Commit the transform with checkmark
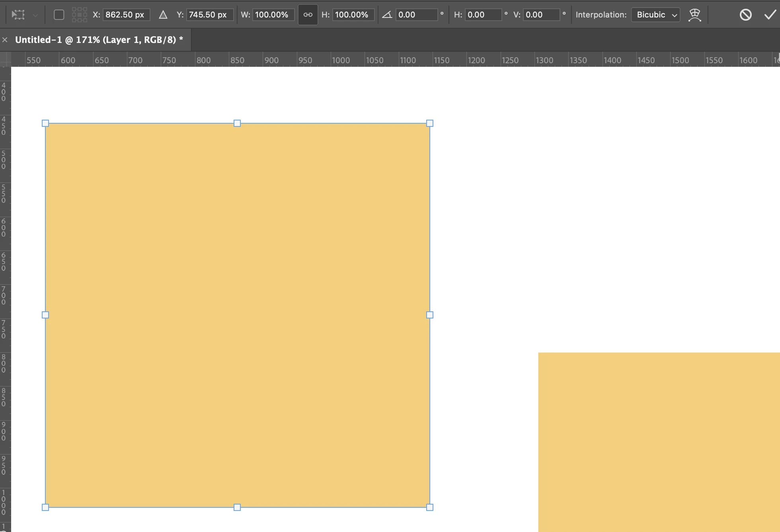The image size is (780, 532). (x=770, y=15)
